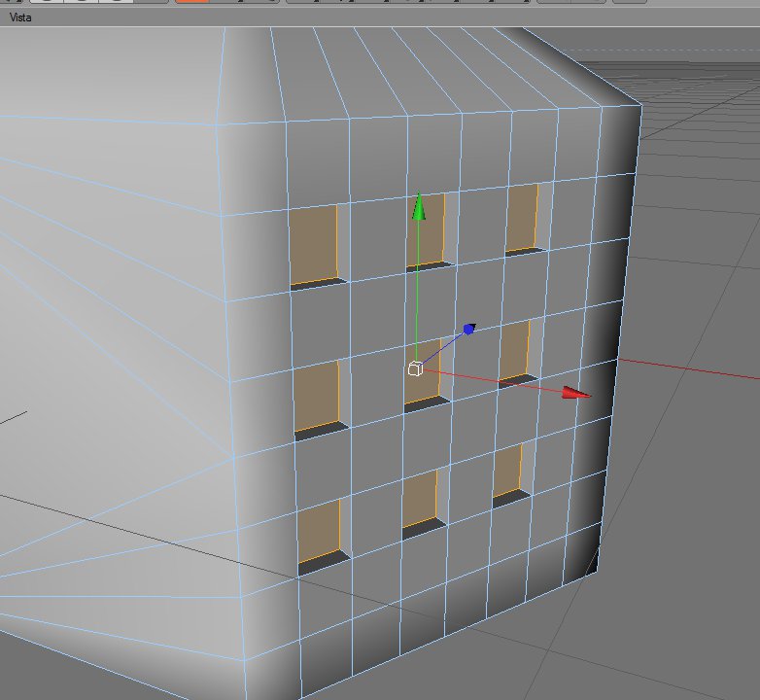Viewport: 760px width, 700px height.
Task: Click the empty grid floor right of cube
Action: 688,485
